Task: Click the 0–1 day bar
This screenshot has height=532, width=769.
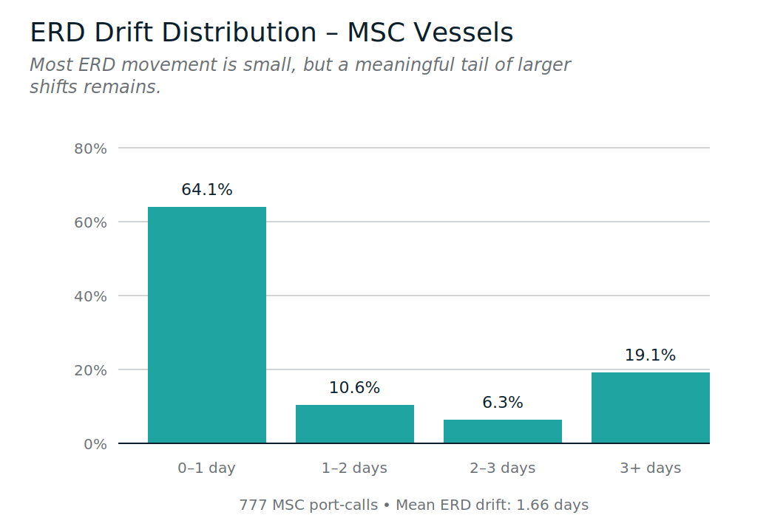Action: 207,325
